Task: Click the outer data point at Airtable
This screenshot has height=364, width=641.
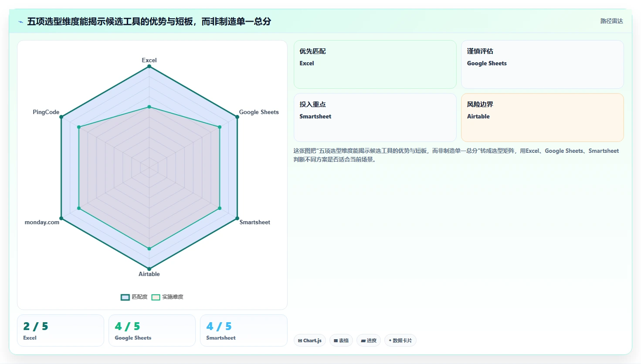Action: tap(149, 269)
